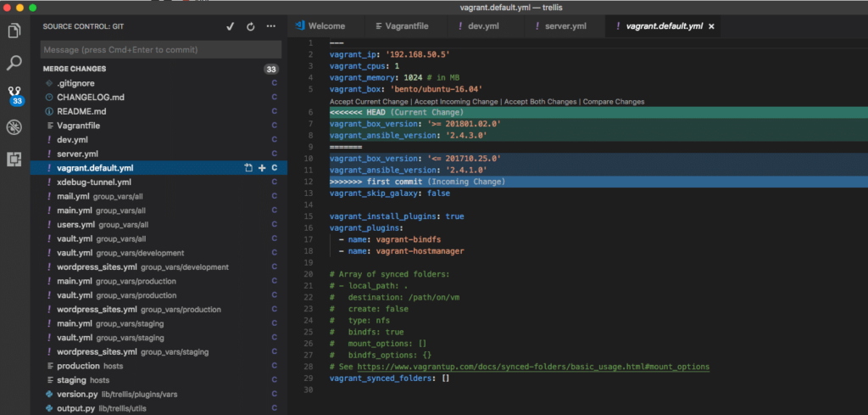Open wordpress_sites.yml group_vars/production
Image resolution: width=868 pixels, height=415 pixels.
pyautogui.click(x=159, y=309)
